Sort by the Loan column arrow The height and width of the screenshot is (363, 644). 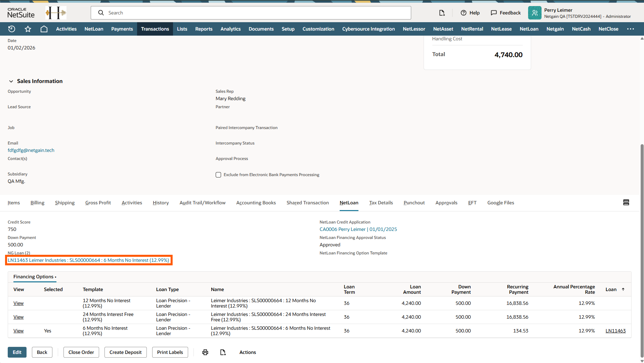623,289
